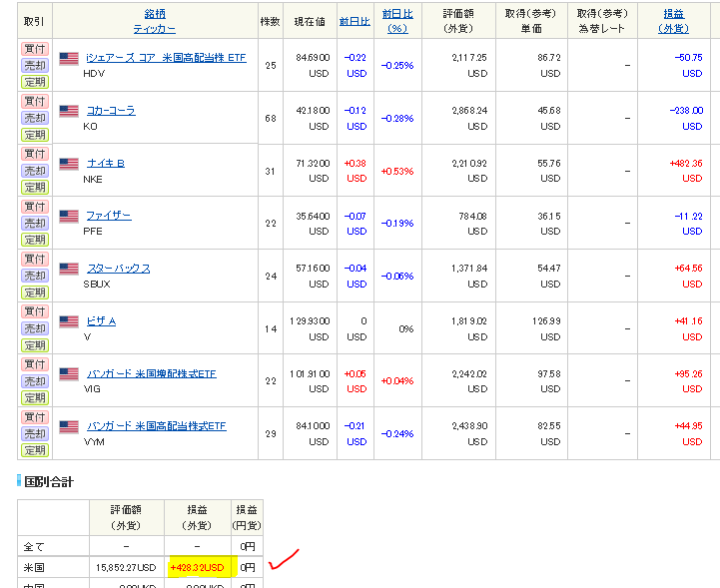Select the -238.00 loss value for Coca-Cola
This screenshot has height=588, width=720.
coord(686,111)
